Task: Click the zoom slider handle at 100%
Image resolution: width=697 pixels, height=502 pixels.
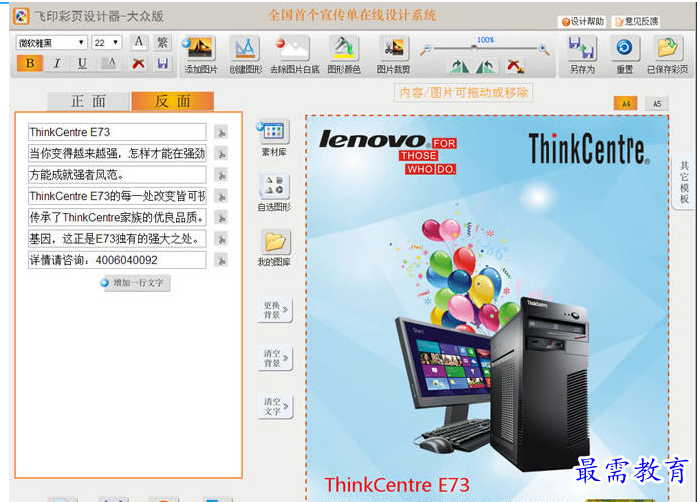Action: tap(474, 48)
